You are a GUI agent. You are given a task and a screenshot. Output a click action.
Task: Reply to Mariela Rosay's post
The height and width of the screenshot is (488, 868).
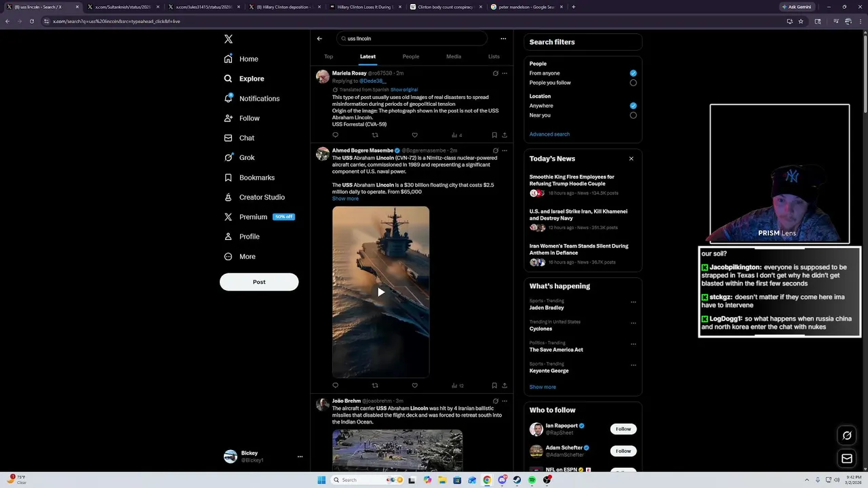click(335, 135)
